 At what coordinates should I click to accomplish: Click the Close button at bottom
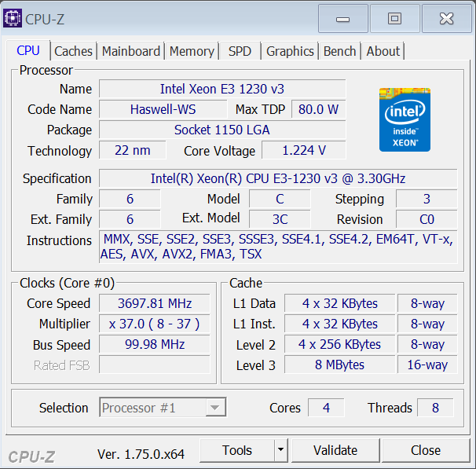coord(426,450)
